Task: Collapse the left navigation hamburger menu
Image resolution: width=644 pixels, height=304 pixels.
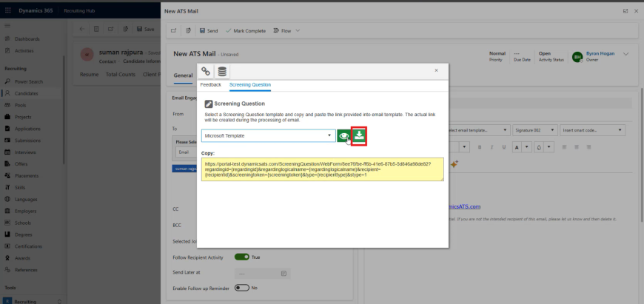Action: point(7,25)
